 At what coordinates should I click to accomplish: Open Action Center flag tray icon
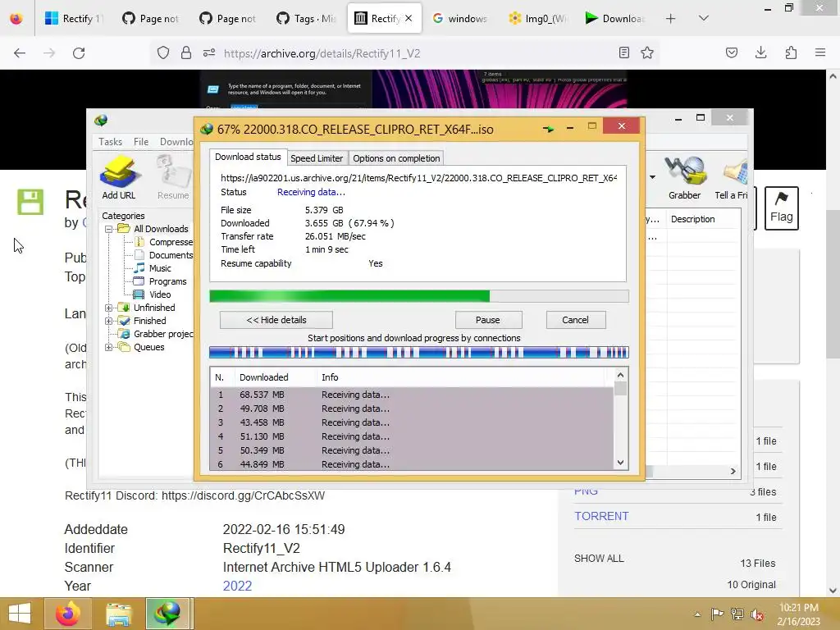[717, 614]
